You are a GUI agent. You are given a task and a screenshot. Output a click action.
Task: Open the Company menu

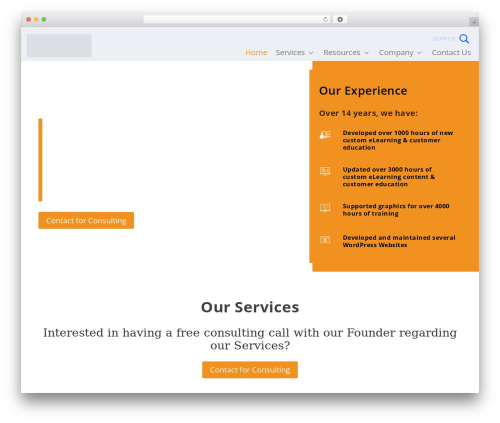click(x=396, y=53)
